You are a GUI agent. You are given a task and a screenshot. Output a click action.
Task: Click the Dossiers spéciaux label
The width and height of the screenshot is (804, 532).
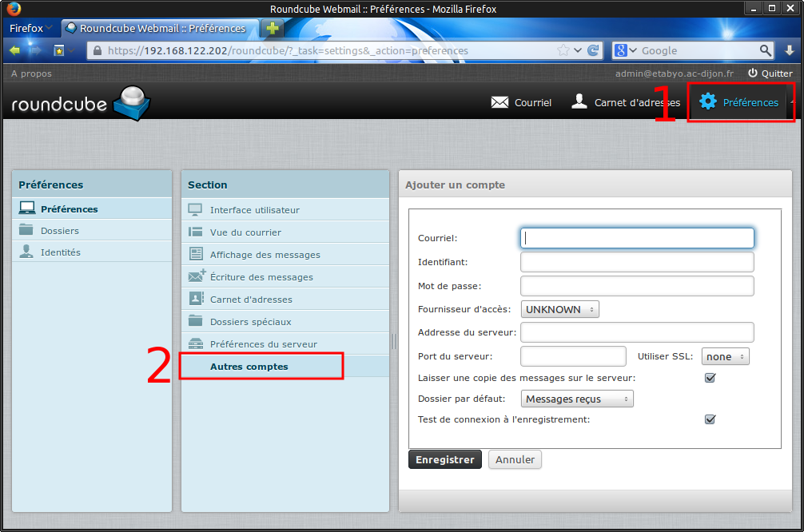(251, 322)
